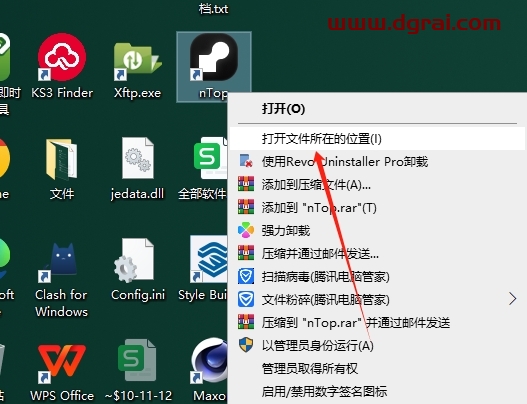Choose 扫描病毒(腾讯电脑管家) entry

point(376,277)
